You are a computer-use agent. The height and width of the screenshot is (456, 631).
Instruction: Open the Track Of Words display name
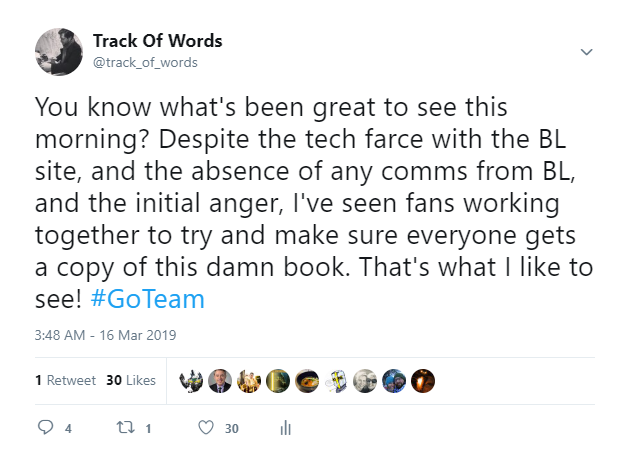click(x=157, y=41)
